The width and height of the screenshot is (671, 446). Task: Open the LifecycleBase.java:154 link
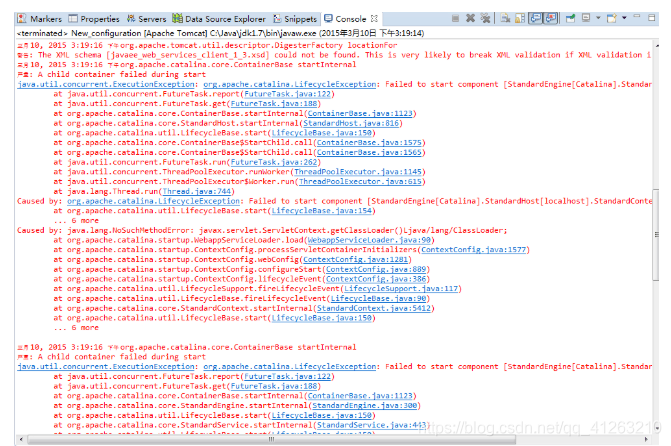click(321, 211)
